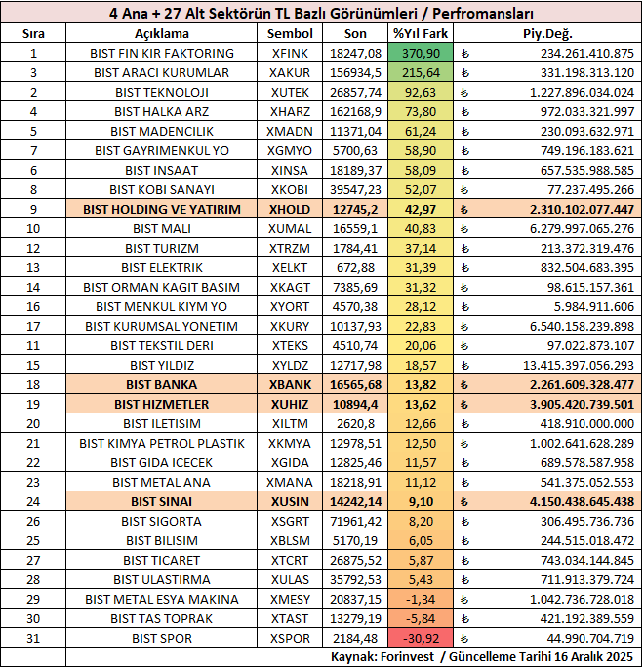Click highlighted 'BIST HOLDING VE YATIRIM' cell
Viewport: 644px width, 668px height.
coord(162,209)
